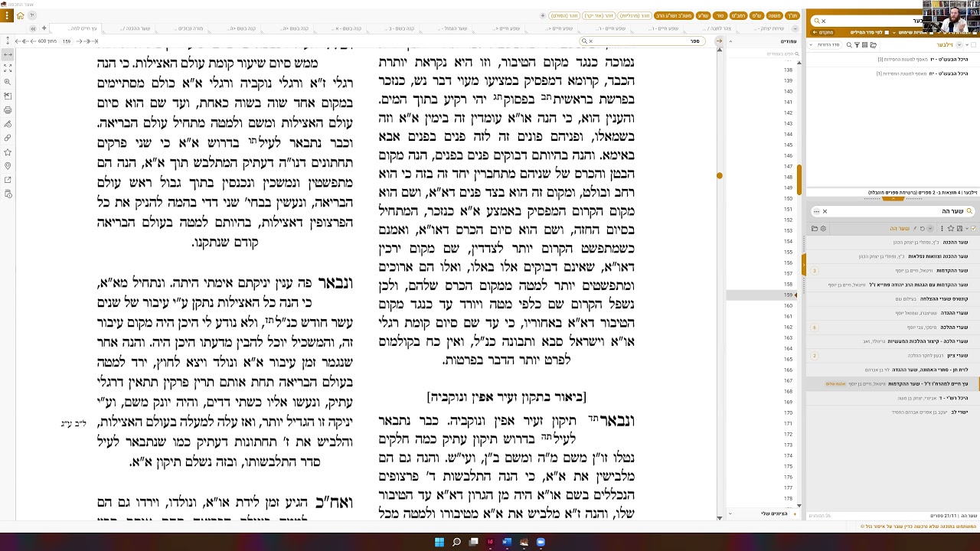Open the three-dot main menu button
The image size is (980, 551).
click(x=7, y=15)
